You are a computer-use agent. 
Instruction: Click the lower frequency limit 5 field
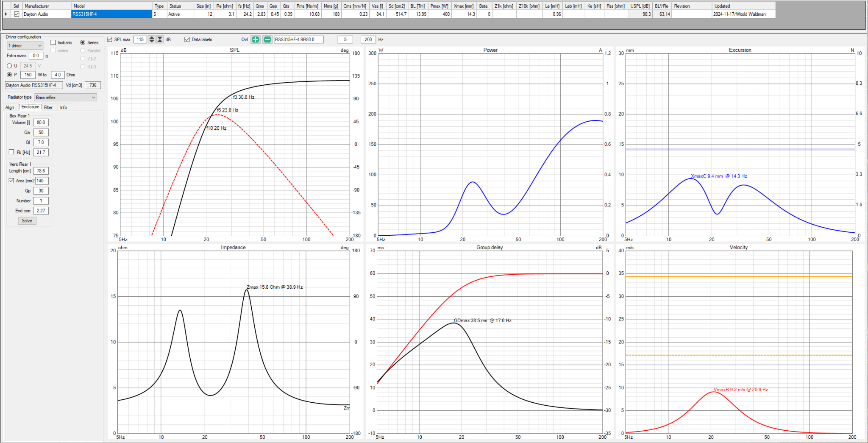click(x=345, y=39)
